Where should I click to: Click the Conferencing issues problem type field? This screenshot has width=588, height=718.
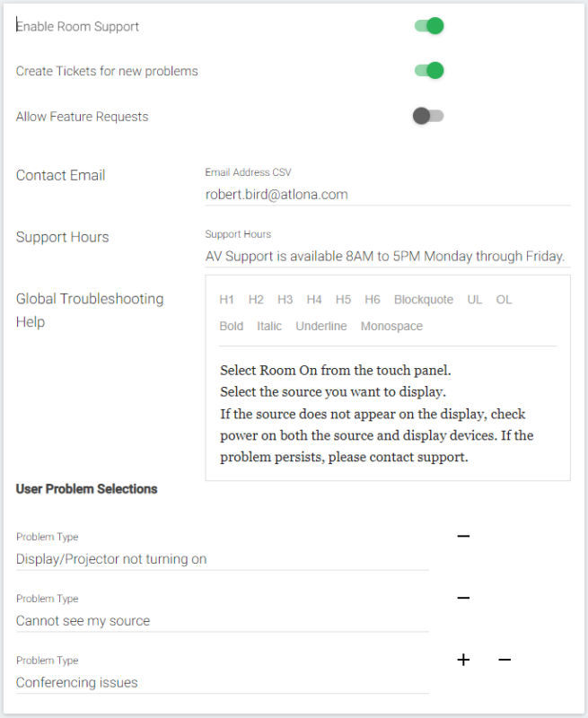tap(223, 683)
